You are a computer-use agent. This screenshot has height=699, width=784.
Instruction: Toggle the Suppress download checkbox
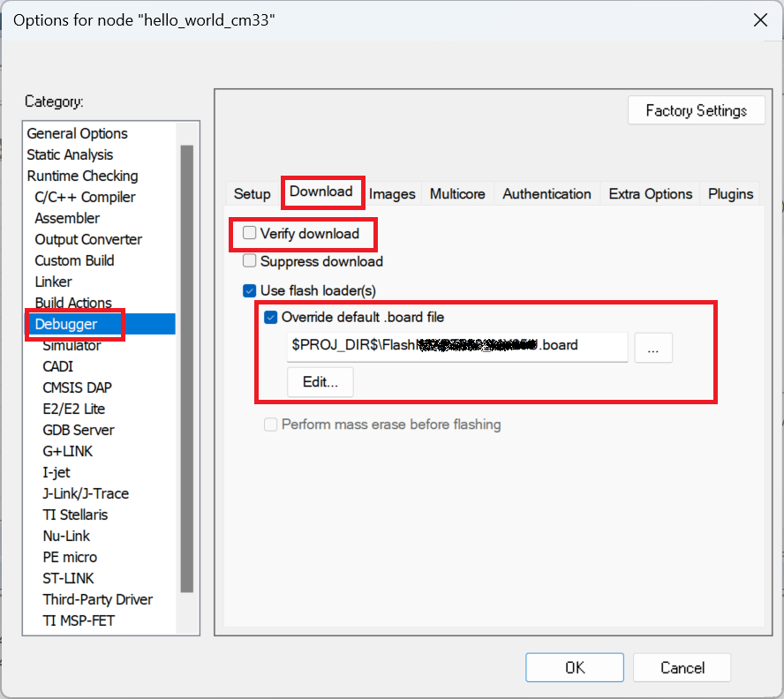(x=250, y=261)
